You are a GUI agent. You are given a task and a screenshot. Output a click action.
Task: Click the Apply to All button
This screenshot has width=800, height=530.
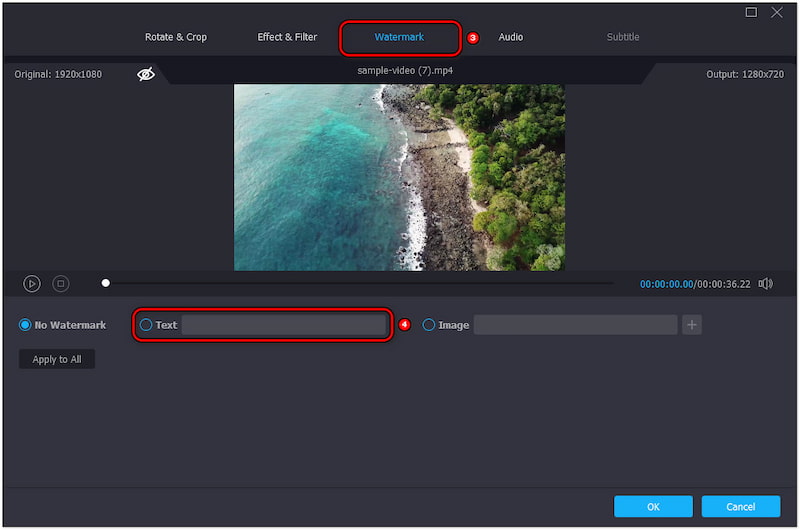pyautogui.click(x=57, y=359)
